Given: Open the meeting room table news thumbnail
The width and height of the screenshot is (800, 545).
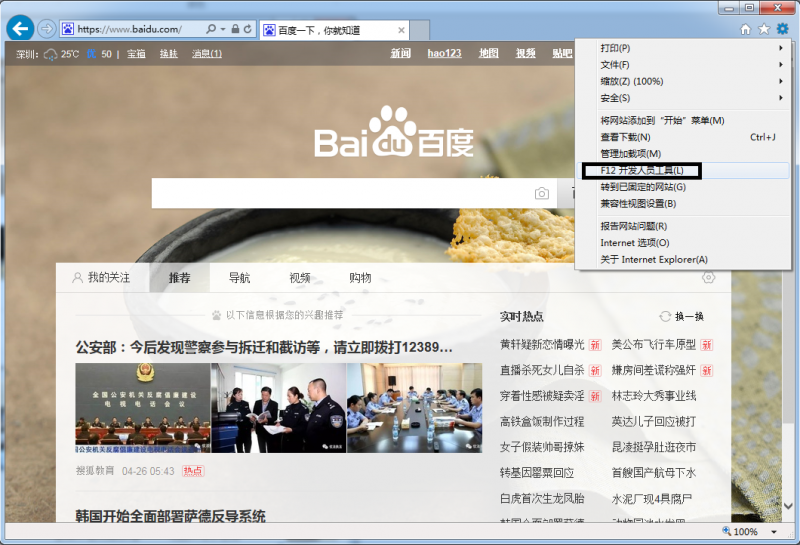Looking at the screenshot, I should tap(414, 408).
